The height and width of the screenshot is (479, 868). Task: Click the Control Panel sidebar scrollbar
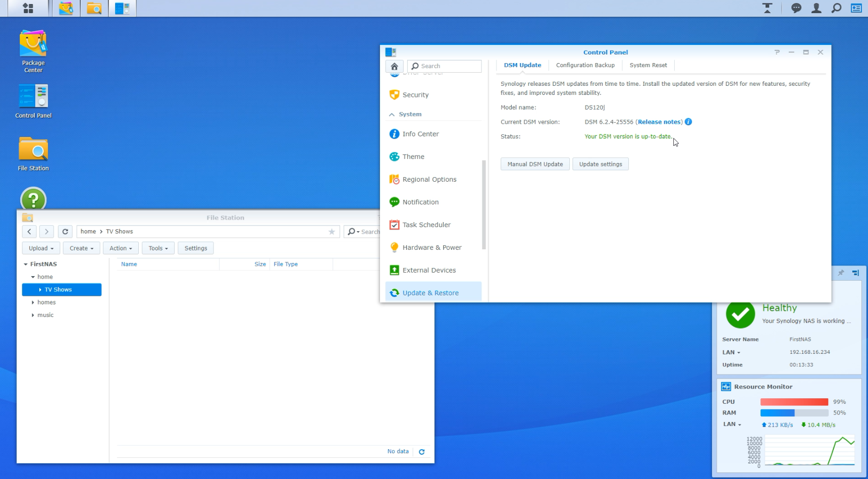tap(484, 204)
